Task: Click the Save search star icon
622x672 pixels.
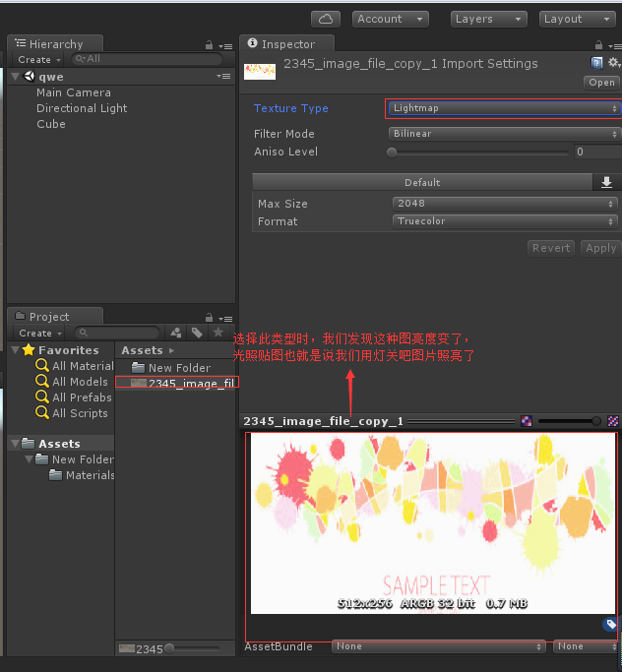Action: pyautogui.click(x=218, y=333)
